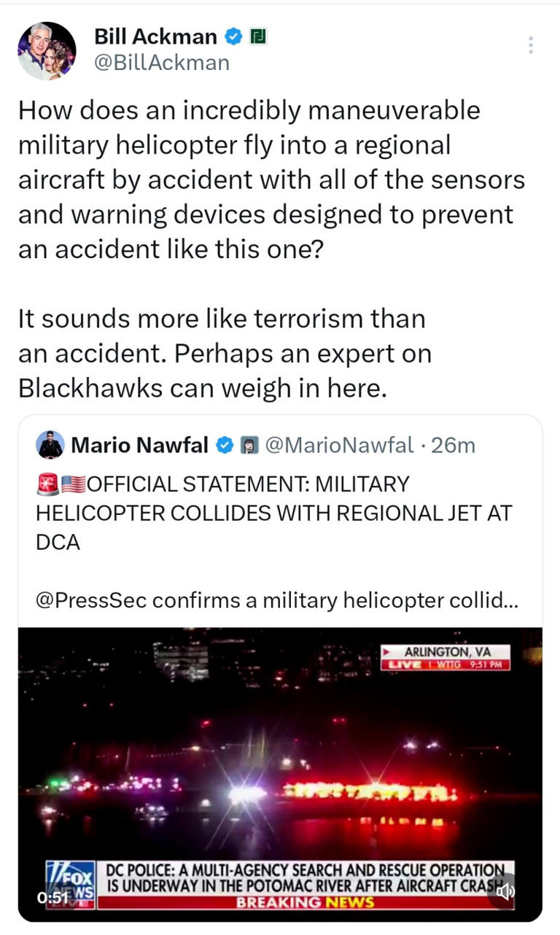Screen dimensions: 560x935
Task: Click the 26m timestamp on quoted post
Action: [454, 444]
